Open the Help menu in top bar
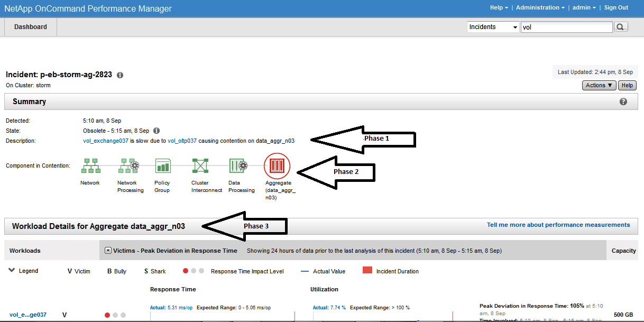Viewport: 644px width, 322px height. (x=499, y=7)
